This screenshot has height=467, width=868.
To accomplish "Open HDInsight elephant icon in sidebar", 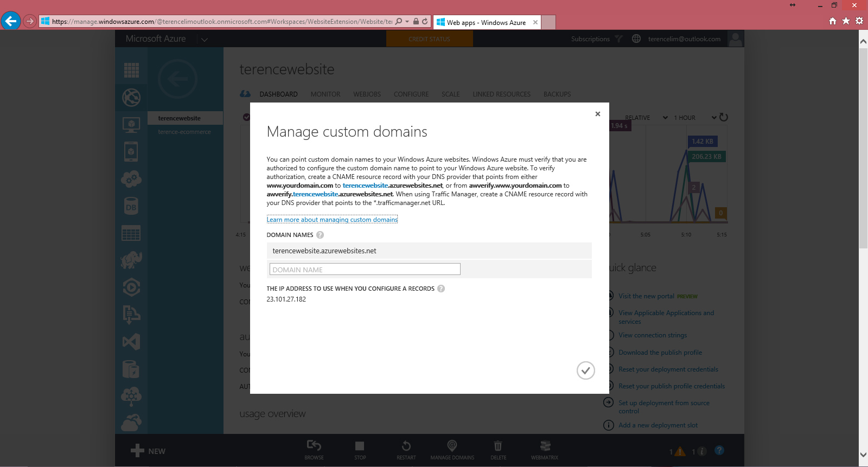I will [131, 260].
